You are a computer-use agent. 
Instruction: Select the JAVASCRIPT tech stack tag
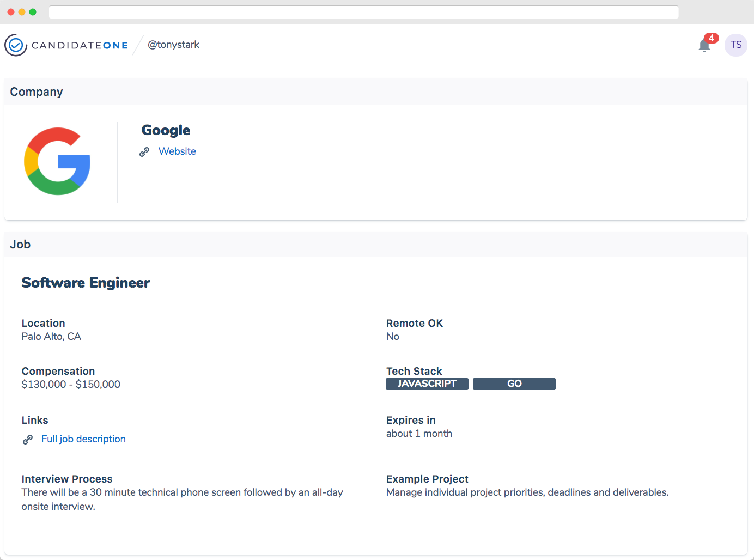point(427,384)
